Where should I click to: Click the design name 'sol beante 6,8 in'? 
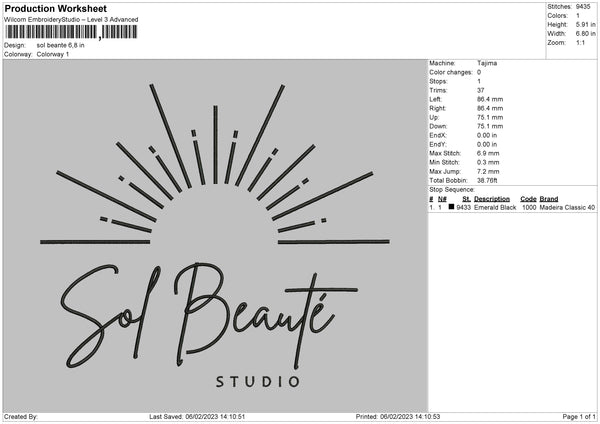60,45
